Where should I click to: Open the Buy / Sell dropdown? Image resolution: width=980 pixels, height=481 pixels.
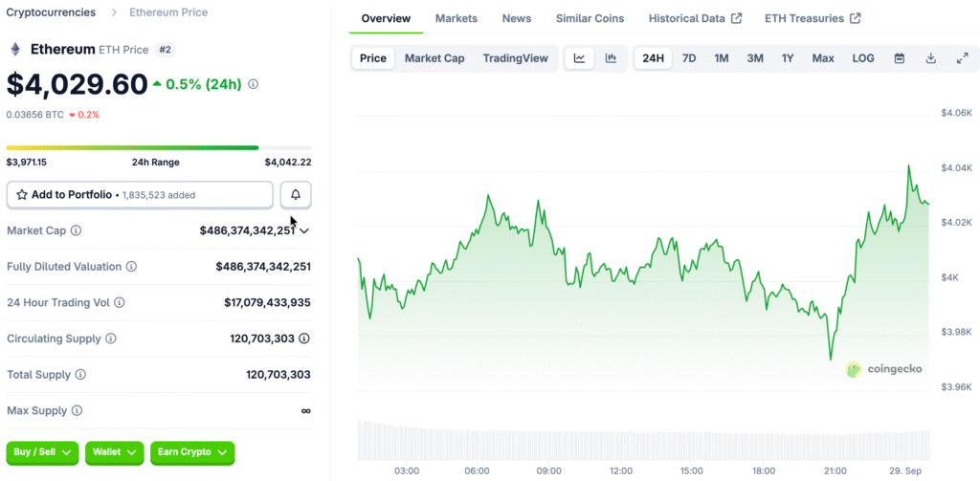(x=43, y=451)
